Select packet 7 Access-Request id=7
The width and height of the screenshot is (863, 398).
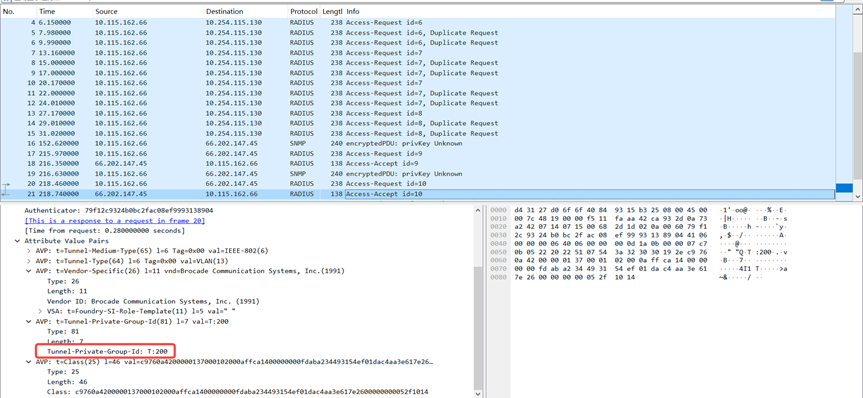tap(418, 53)
